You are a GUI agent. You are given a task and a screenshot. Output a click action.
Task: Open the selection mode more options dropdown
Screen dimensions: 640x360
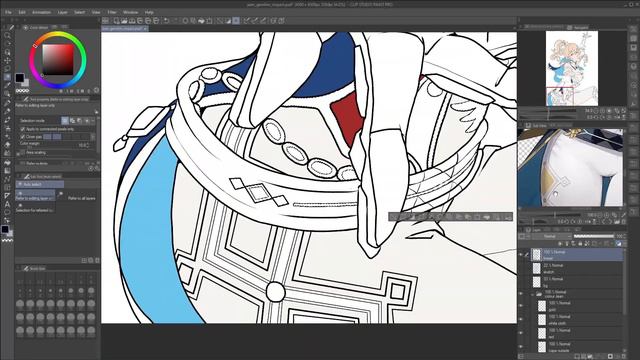[93, 120]
